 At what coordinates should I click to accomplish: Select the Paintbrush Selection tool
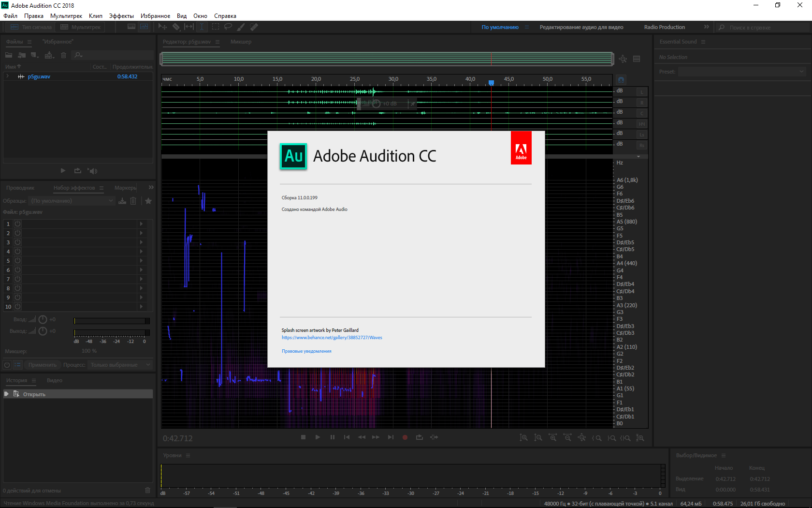pos(241,27)
